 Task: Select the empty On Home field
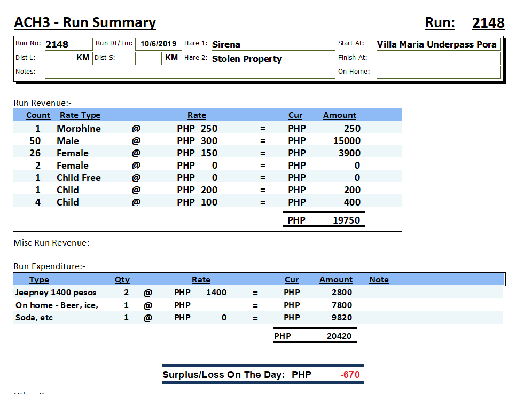pyautogui.click(x=438, y=72)
